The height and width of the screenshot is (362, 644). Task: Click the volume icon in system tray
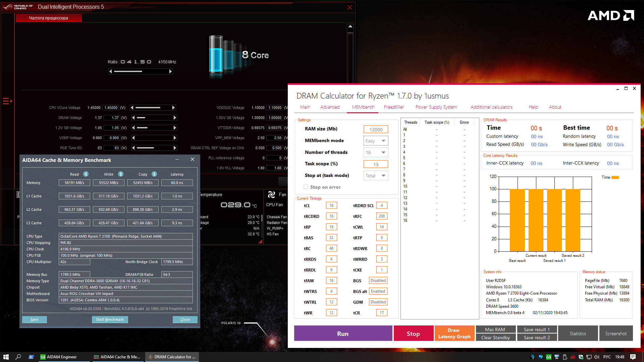point(596,357)
